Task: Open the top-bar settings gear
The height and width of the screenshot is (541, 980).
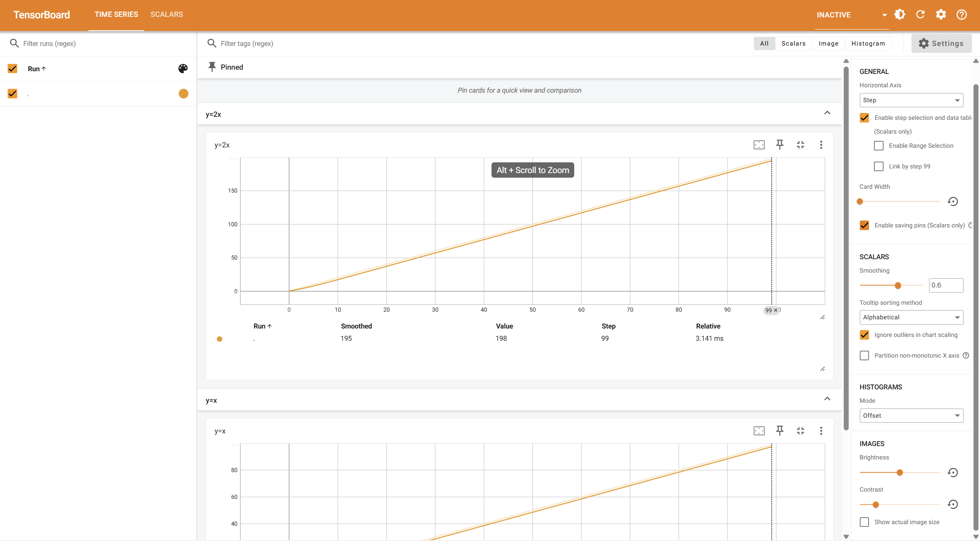Action: tap(941, 15)
